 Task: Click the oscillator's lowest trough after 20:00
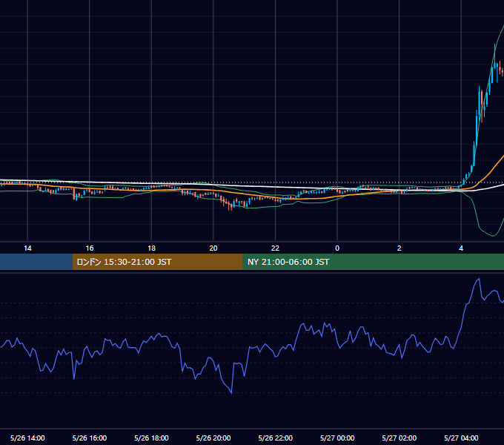231,392
